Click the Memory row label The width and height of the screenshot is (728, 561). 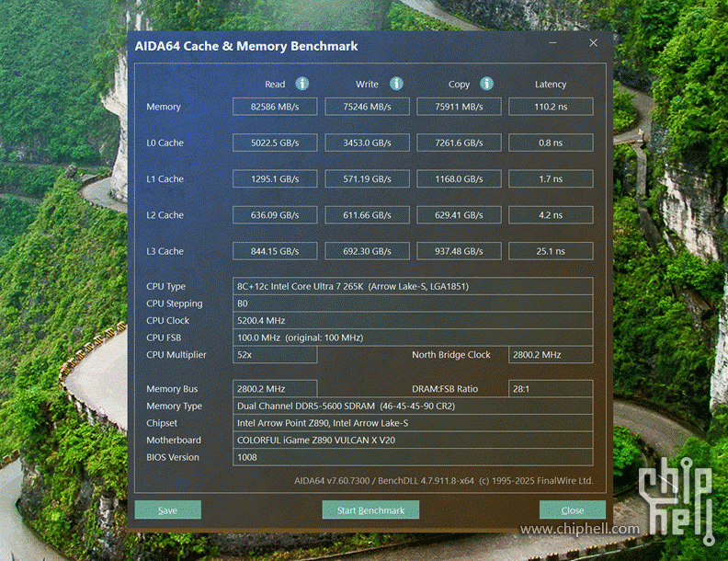click(x=164, y=107)
